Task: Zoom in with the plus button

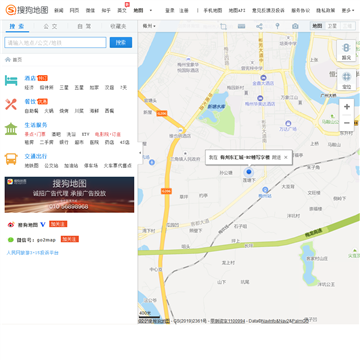Action: [347, 107]
